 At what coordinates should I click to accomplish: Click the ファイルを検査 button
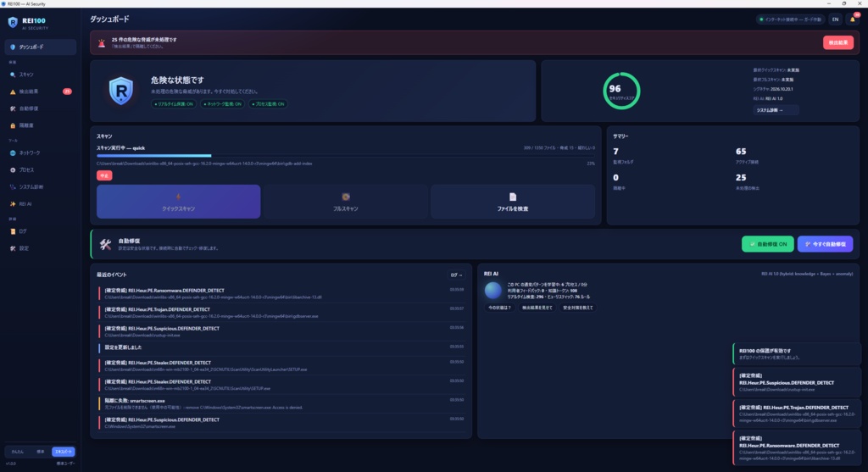click(513, 202)
